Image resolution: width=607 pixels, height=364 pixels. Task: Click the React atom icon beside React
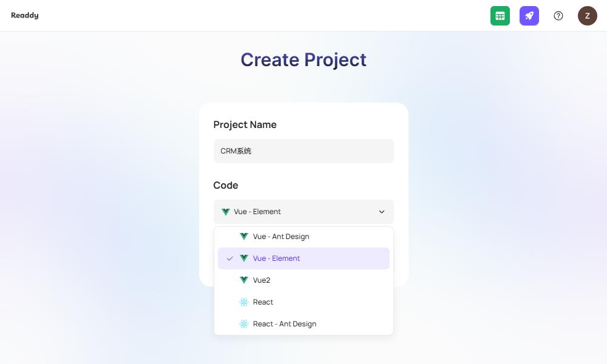pyautogui.click(x=244, y=302)
